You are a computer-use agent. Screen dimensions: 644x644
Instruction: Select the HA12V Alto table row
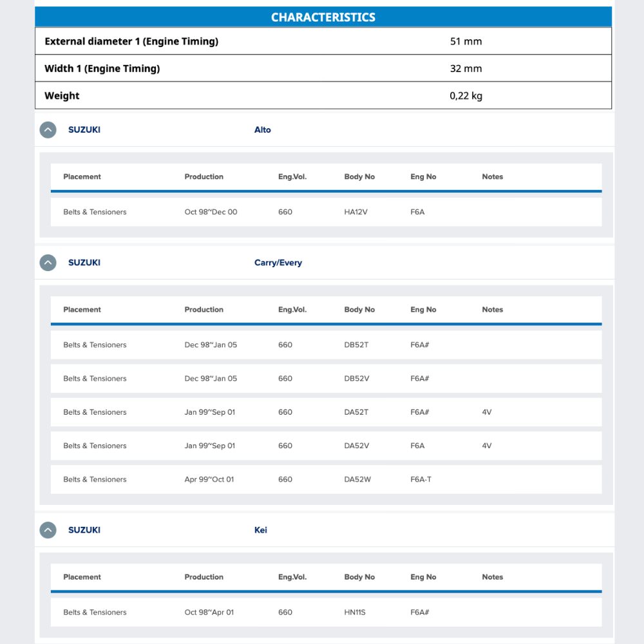[x=326, y=212]
